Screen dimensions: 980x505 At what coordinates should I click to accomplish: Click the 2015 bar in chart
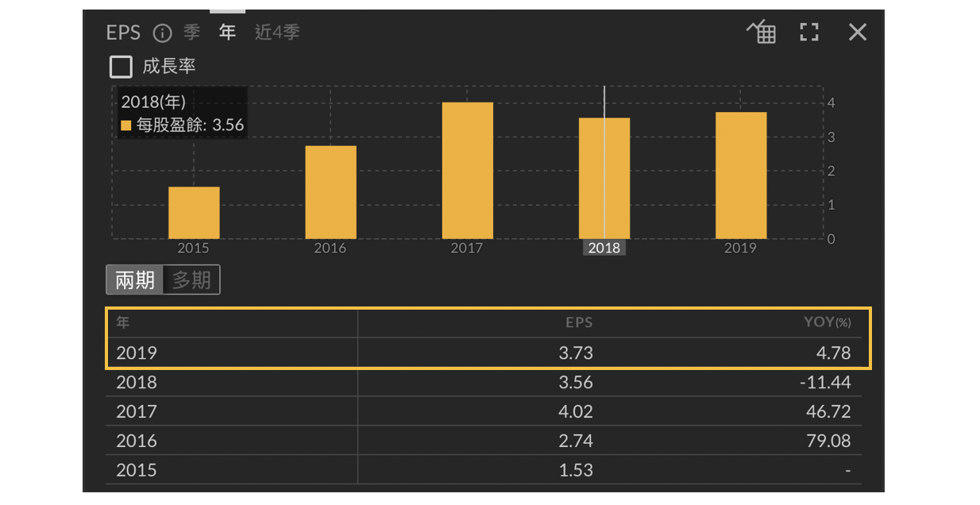pyautogui.click(x=194, y=213)
